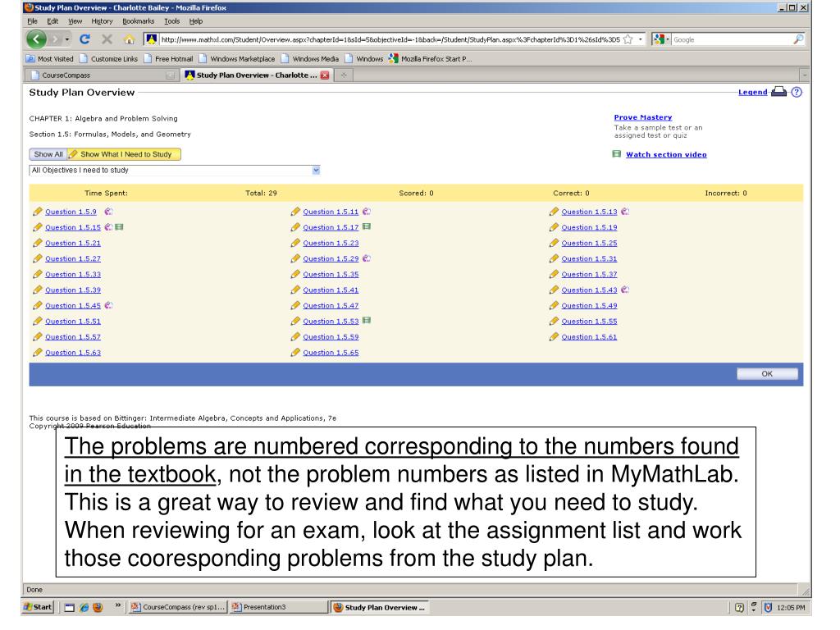The image size is (840, 630).
Task: Reload the page with the refresh icon
Action: pos(84,39)
